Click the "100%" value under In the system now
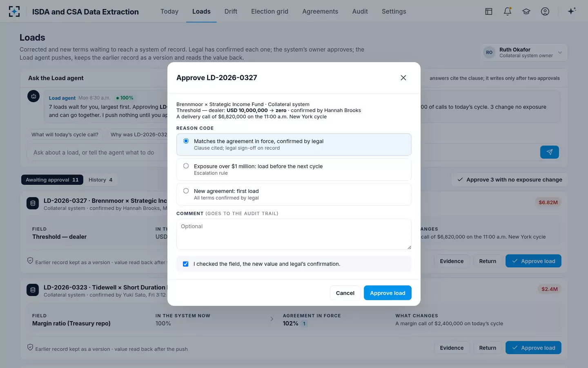The width and height of the screenshot is (588, 368). pyautogui.click(x=163, y=323)
